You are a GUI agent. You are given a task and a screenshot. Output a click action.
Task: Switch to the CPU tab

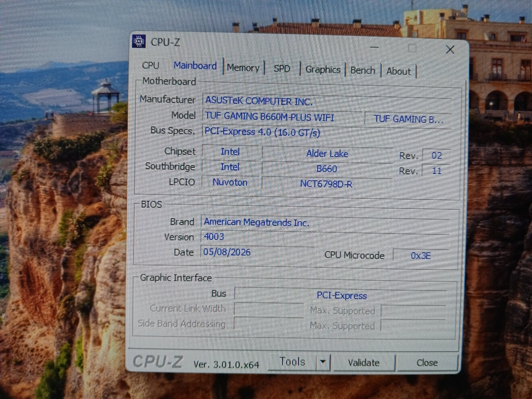click(151, 65)
